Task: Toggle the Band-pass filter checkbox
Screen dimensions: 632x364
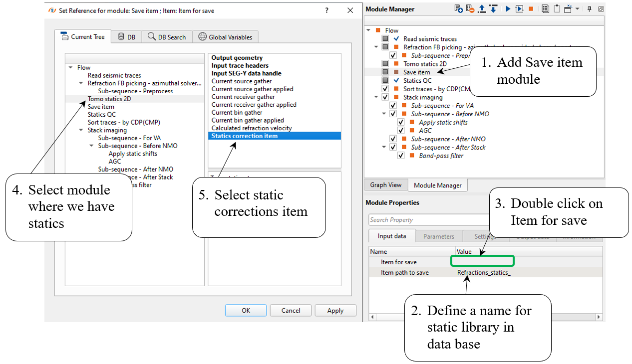Action: tap(401, 156)
